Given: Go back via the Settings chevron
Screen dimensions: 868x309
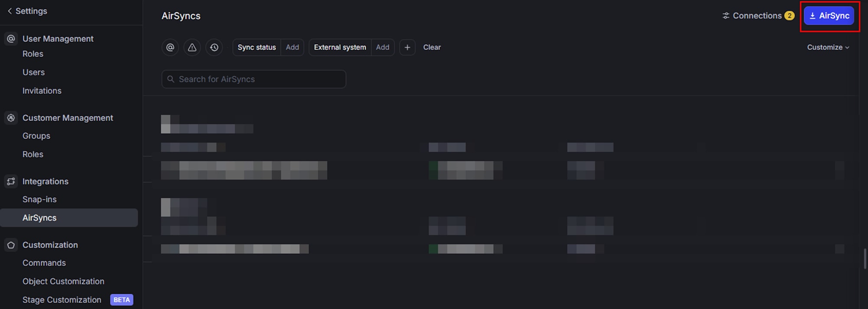Looking at the screenshot, I should pos(10,11).
